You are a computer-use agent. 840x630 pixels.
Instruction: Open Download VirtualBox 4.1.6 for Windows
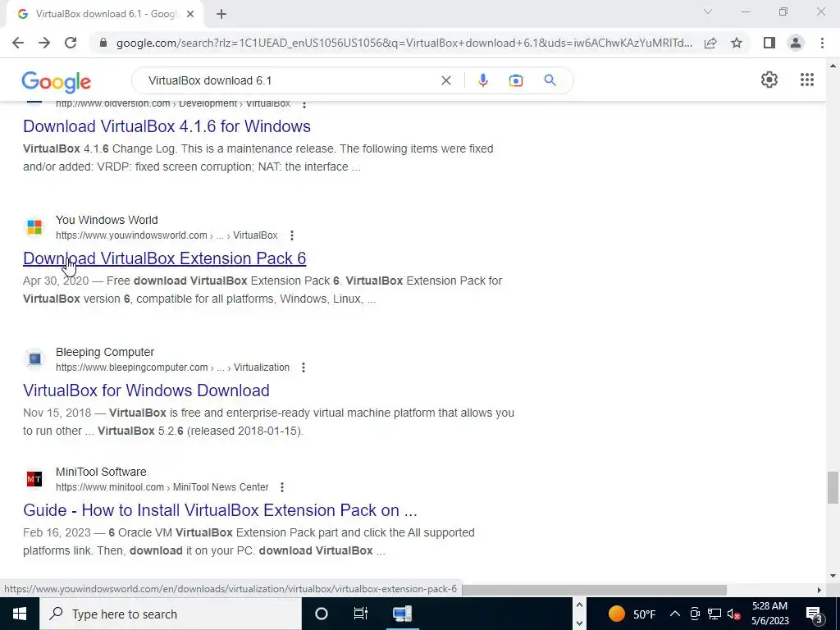click(x=167, y=126)
